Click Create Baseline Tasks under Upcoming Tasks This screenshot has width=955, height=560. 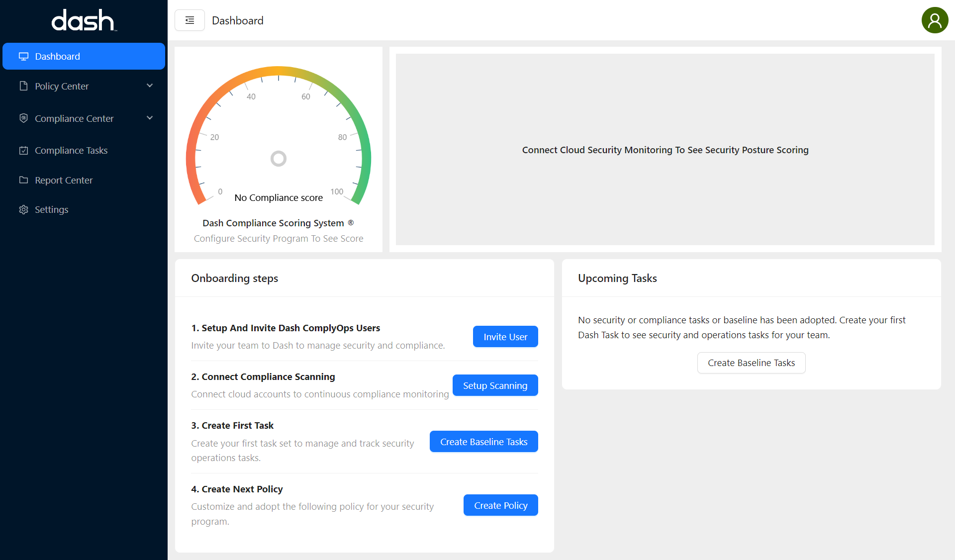(x=751, y=363)
